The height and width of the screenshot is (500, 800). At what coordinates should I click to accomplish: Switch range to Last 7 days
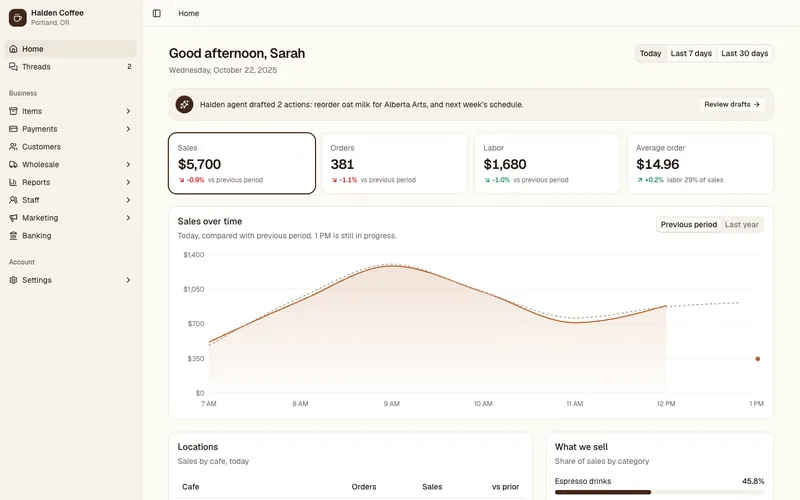[x=691, y=54]
